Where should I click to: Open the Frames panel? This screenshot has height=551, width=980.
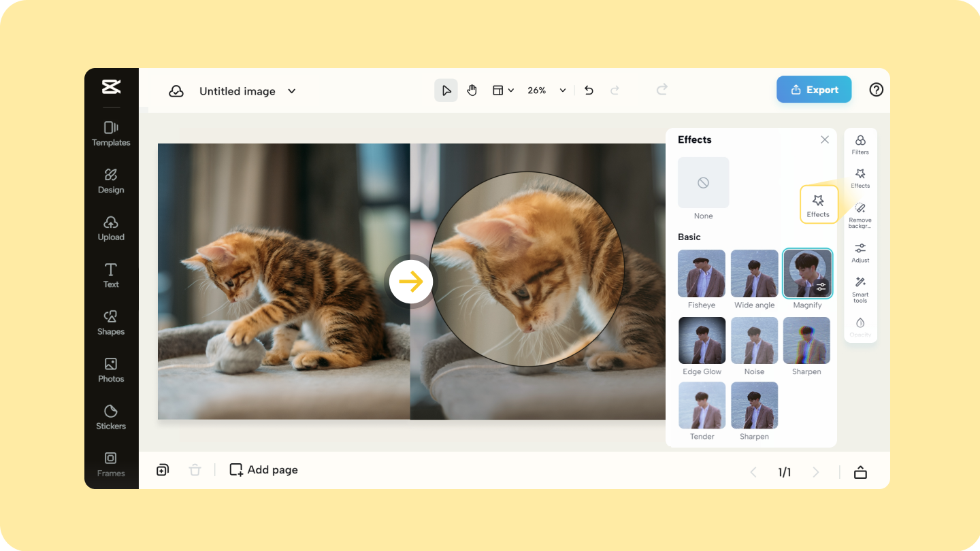pos(111,464)
